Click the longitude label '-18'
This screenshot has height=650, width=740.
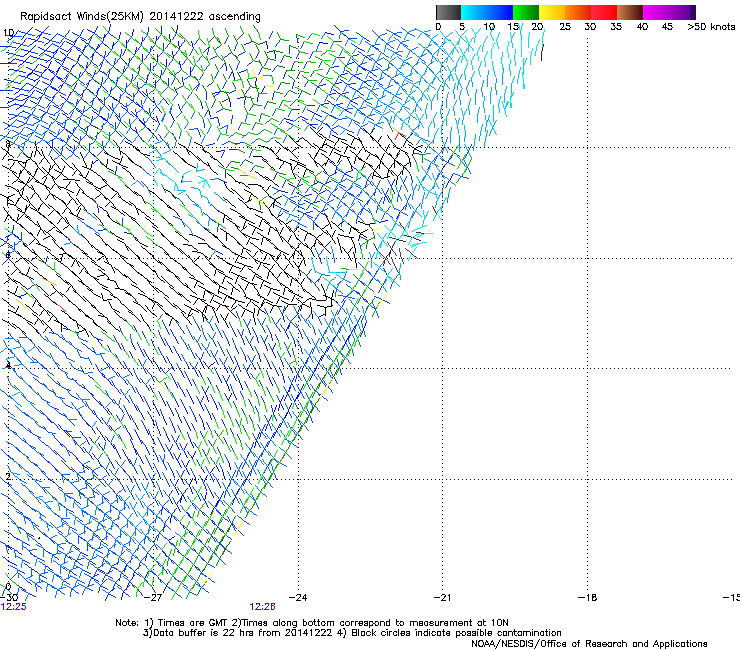click(588, 598)
